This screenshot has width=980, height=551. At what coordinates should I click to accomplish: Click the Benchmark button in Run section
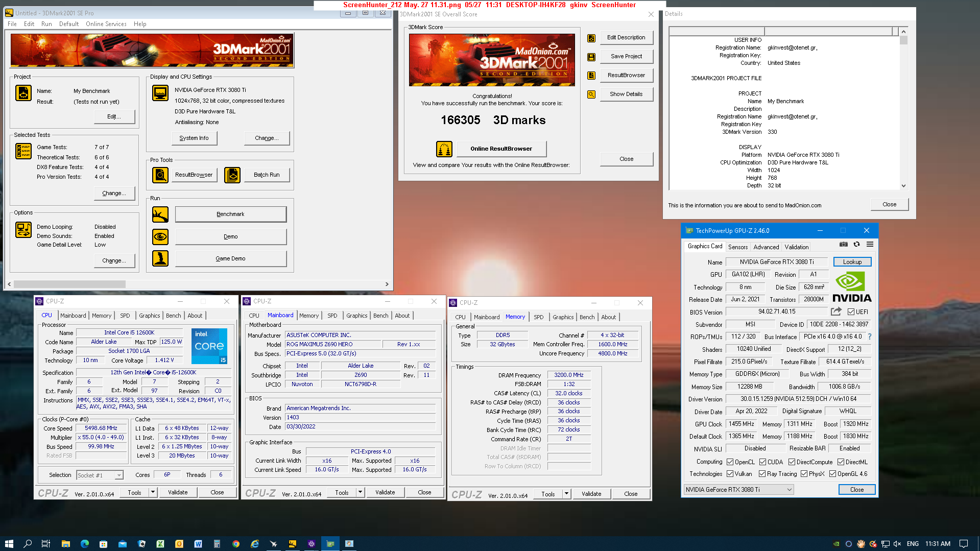pos(230,214)
